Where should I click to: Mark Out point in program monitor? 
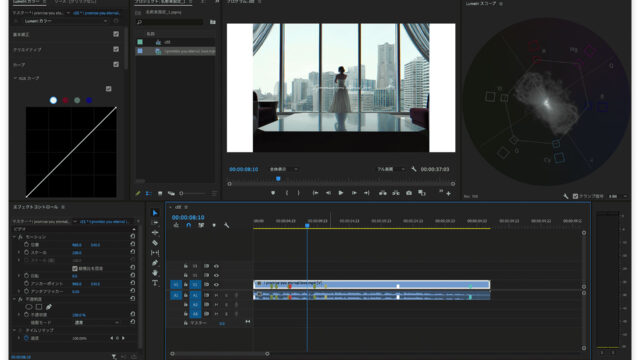click(x=299, y=193)
